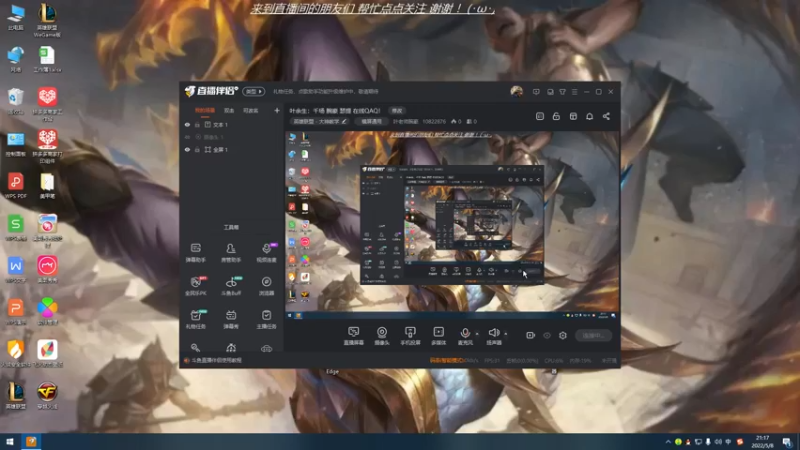Add the 直播屏幕 screen capture source
This screenshot has width=800, height=450.
point(354,336)
